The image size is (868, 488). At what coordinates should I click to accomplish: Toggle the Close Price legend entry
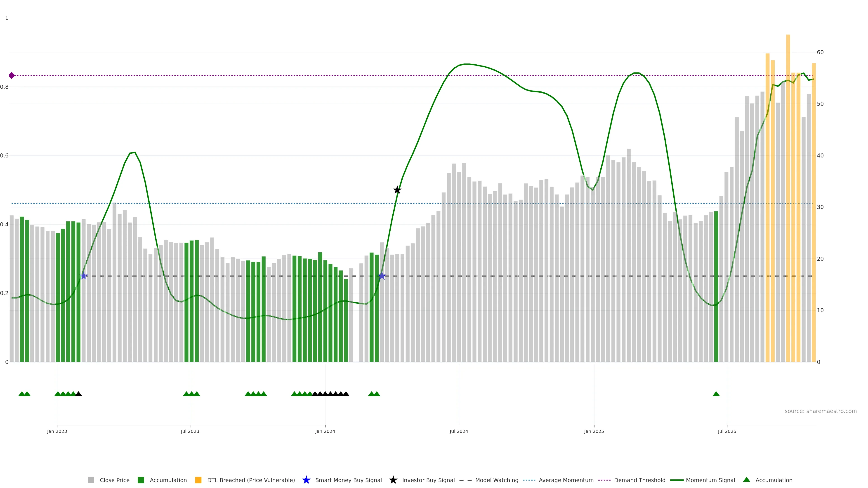click(x=114, y=480)
